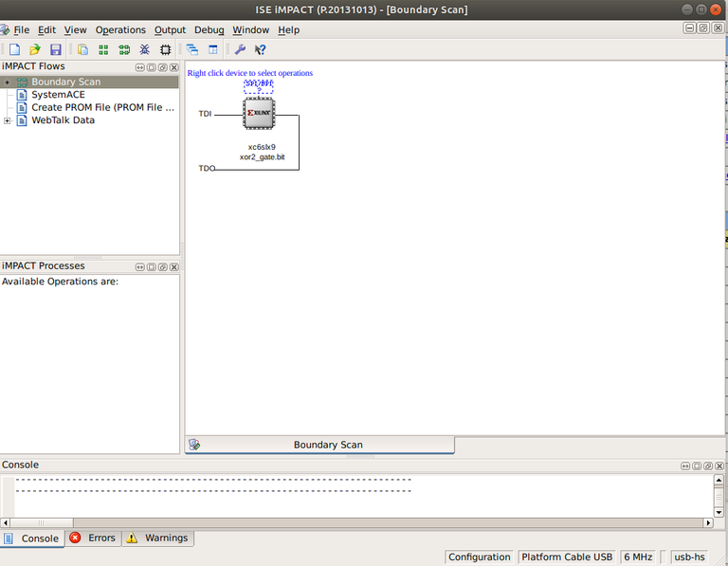Create a new project with the New icon
The width and height of the screenshot is (728, 566).
point(14,49)
